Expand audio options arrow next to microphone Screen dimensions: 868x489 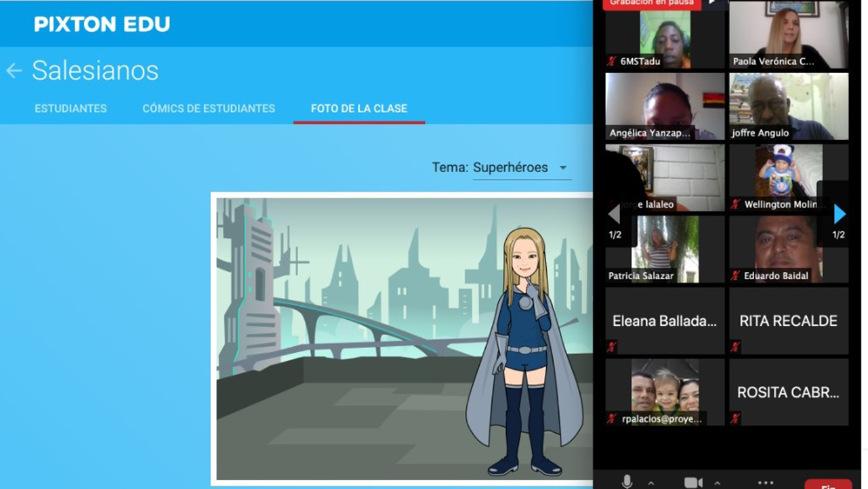tap(650, 483)
